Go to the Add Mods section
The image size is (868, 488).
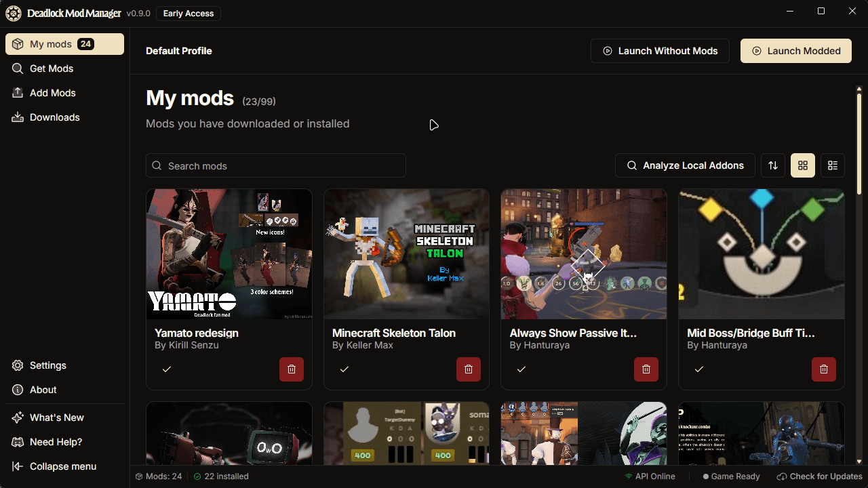click(53, 93)
